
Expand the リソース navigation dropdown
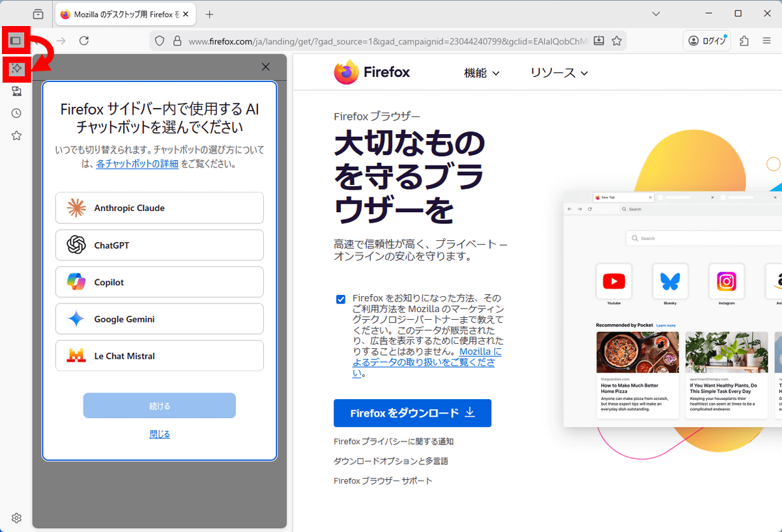pyautogui.click(x=558, y=73)
